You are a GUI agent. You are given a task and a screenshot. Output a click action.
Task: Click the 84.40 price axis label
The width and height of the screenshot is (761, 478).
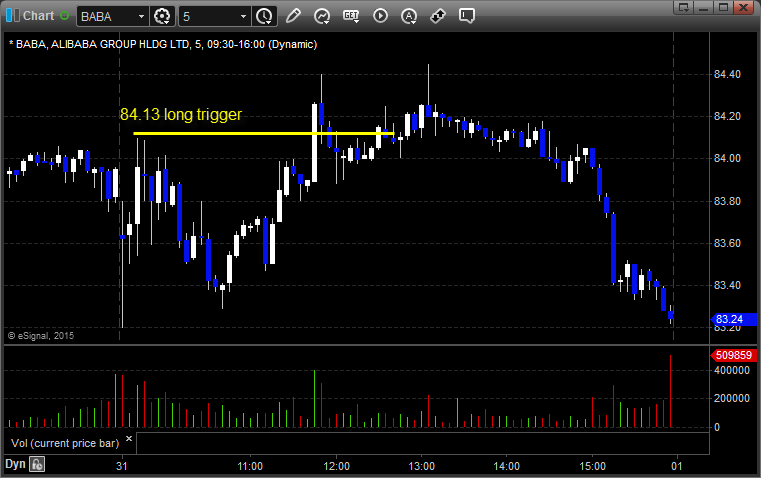tap(728, 74)
